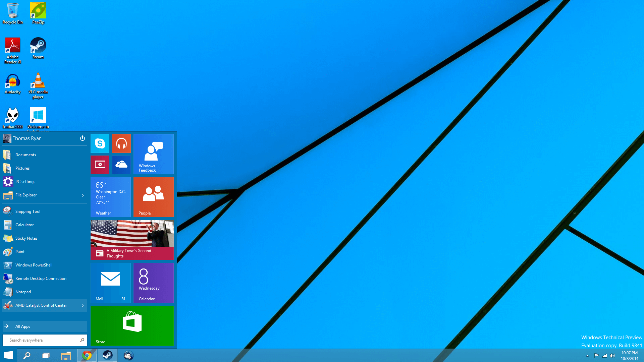Click the taskbar search magnifier
Screen dimensions: 644x362
[x=27, y=355]
